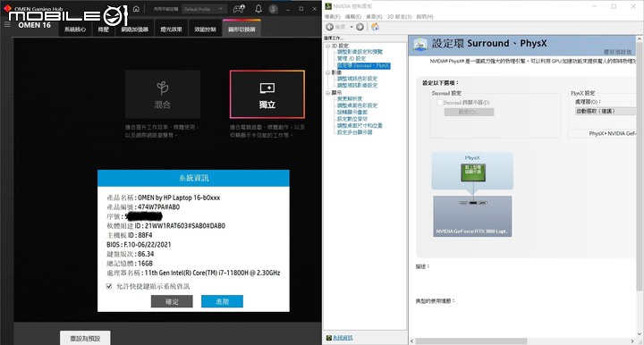This screenshot has height=345, width=644.
Task: Switch to the 圖形切換器 tab
Action: (x=241, y=29)
